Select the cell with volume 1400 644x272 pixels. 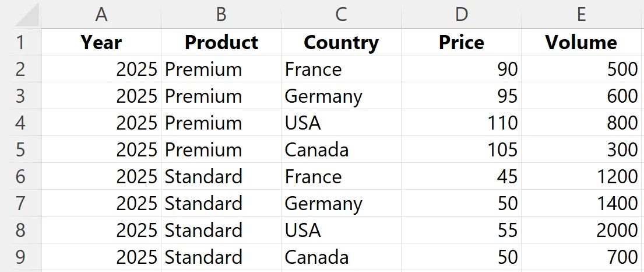tap(581, 203)
